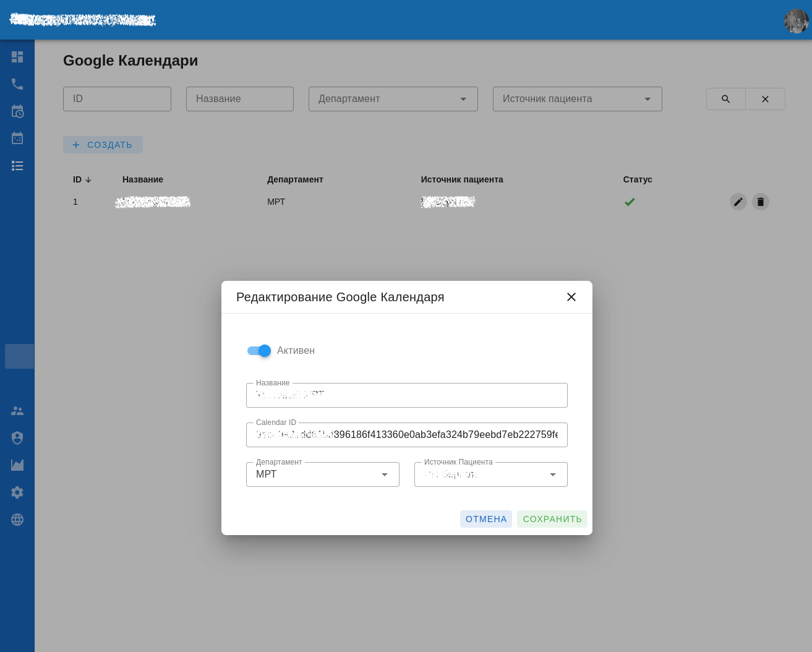The image size is (812, 652).
Task: Click the ID filter field
Action: [117, 99]
